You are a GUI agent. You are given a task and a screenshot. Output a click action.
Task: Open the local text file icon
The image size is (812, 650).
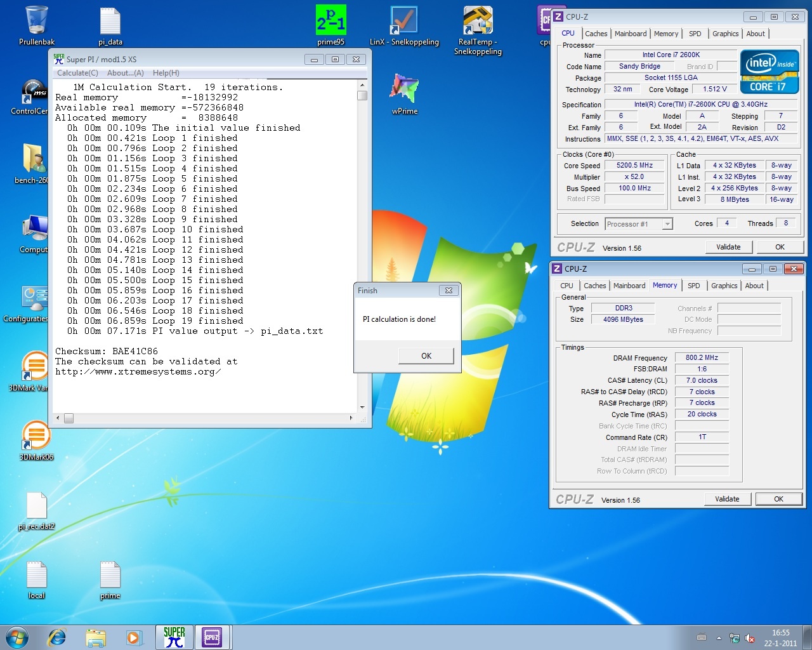click(x=37, y=579)
